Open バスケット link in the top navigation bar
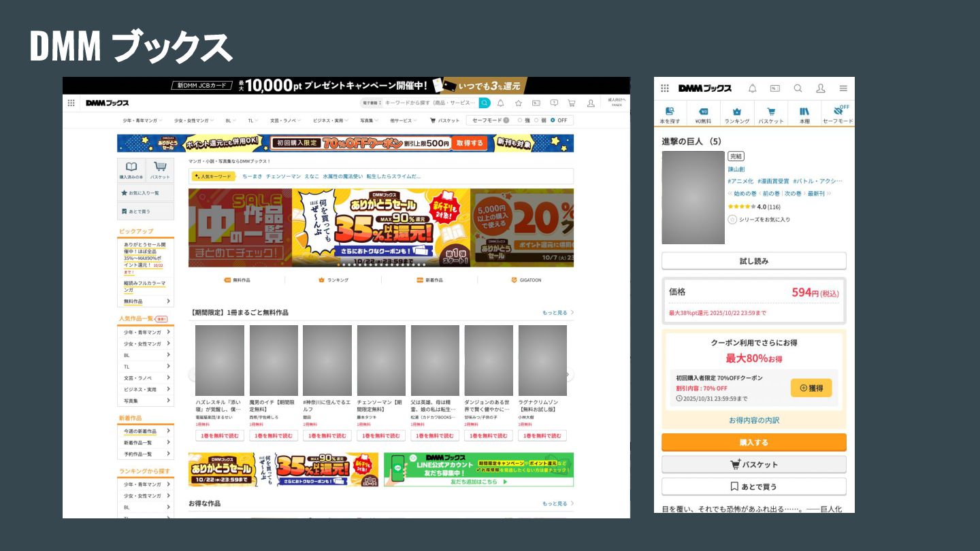 coord(445,120)
